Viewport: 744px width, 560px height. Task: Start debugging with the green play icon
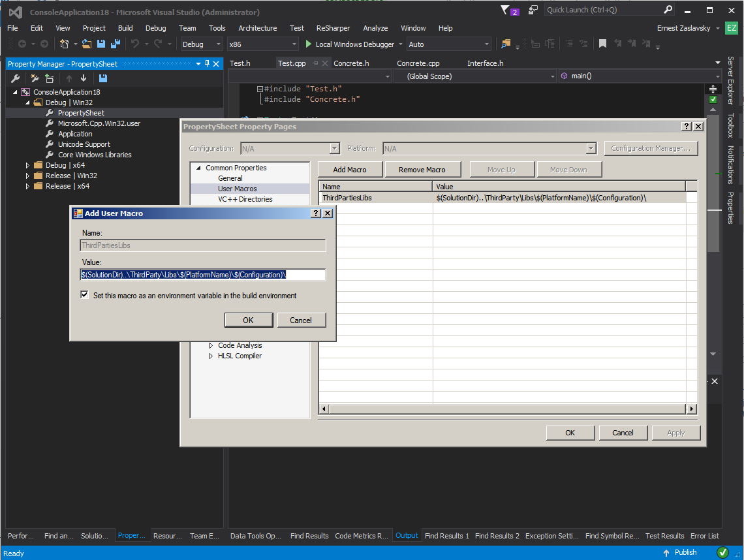[309, 44]
